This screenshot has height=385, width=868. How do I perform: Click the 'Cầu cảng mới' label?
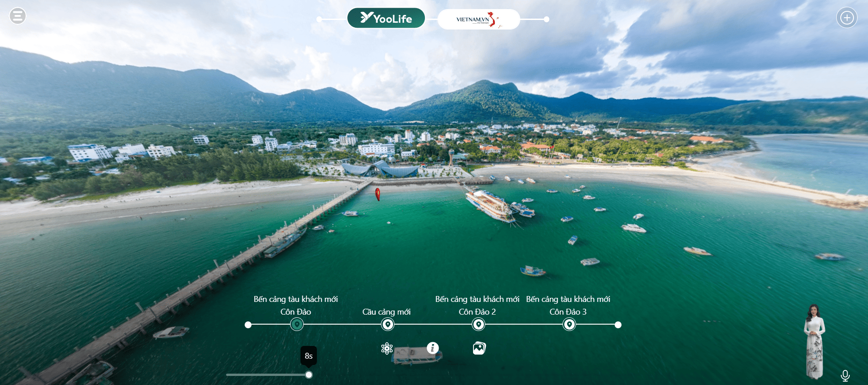click(386, 312)
